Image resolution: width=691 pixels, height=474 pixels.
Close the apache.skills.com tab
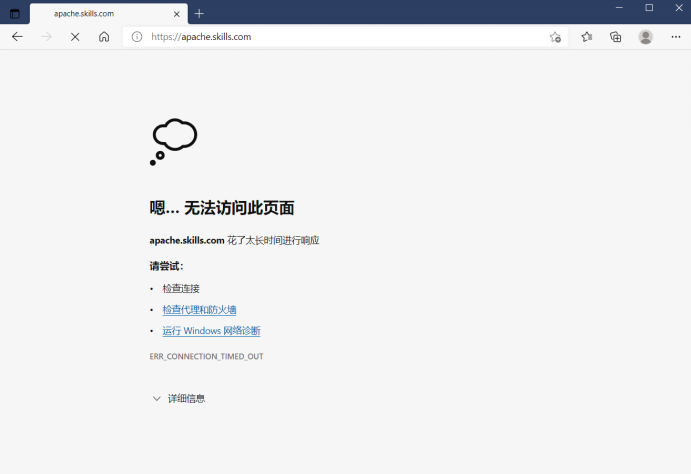point(177,14)
